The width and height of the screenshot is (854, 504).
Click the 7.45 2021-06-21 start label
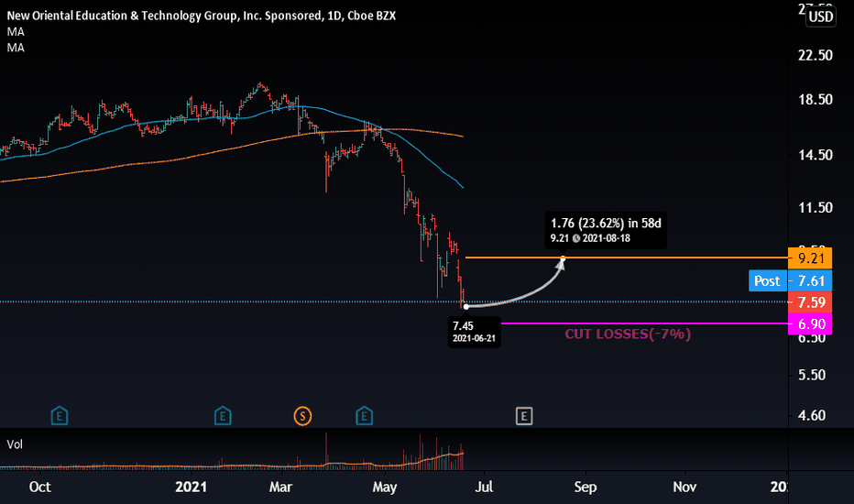click(x=474, y=332)
